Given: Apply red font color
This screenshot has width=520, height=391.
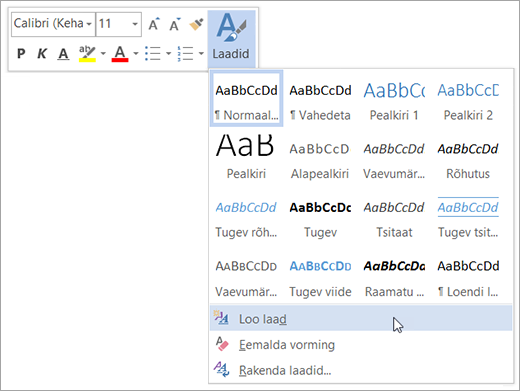Looking at the screenshot, I should pos(120,53).
